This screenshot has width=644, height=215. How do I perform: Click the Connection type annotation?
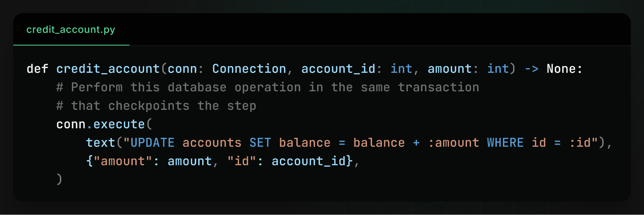coord(249,69)
